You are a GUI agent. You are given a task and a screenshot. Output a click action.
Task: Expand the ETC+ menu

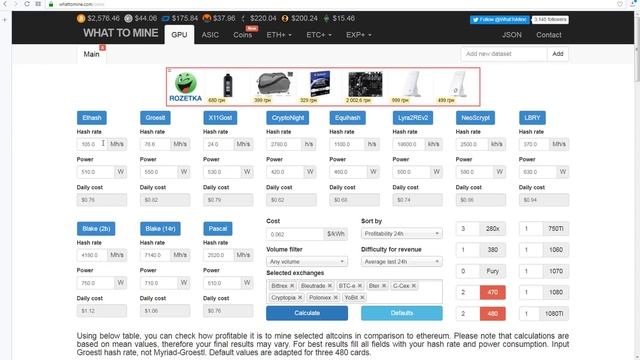click(x=318, y=35)
